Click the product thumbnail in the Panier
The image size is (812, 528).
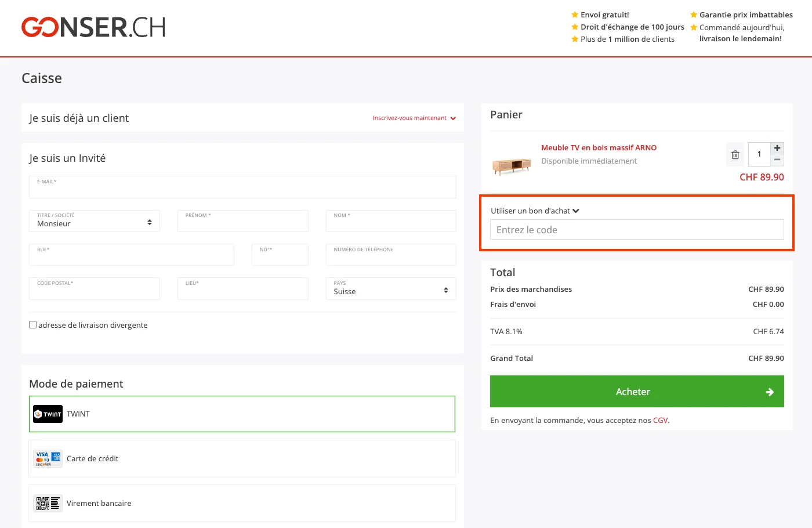pyautogui.click(x=512, y=165)
